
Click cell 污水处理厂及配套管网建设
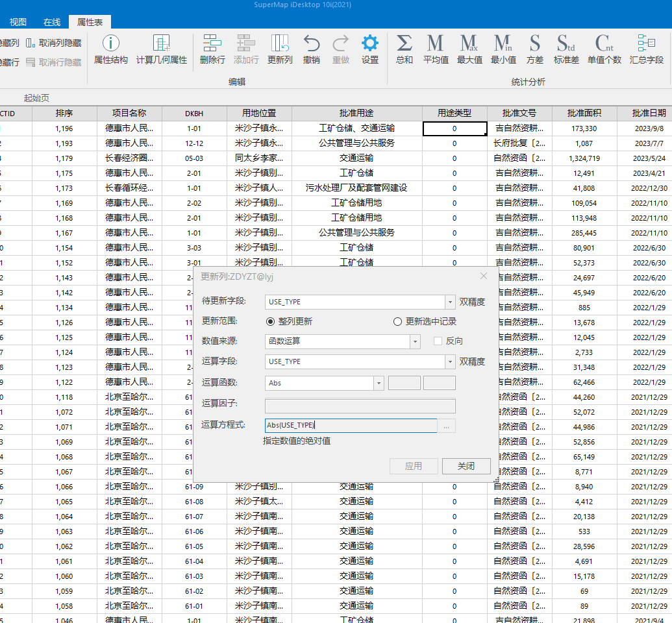(x=356, y=188)
